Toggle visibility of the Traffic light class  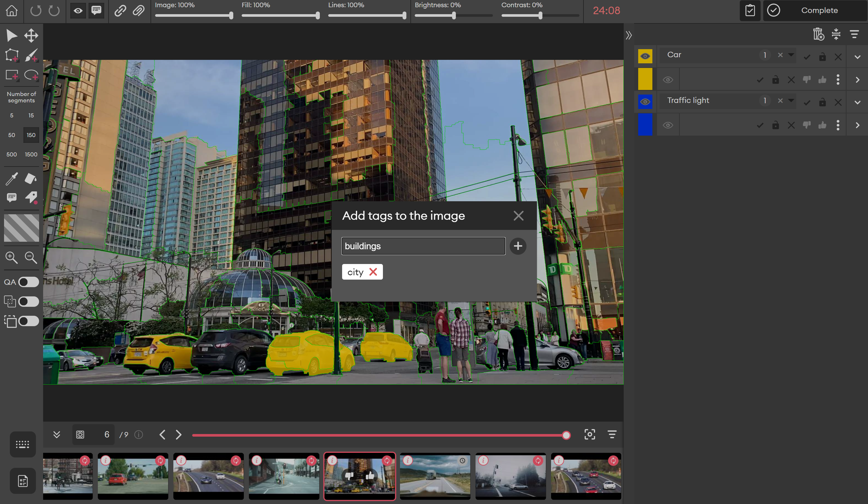pos(645,102)
